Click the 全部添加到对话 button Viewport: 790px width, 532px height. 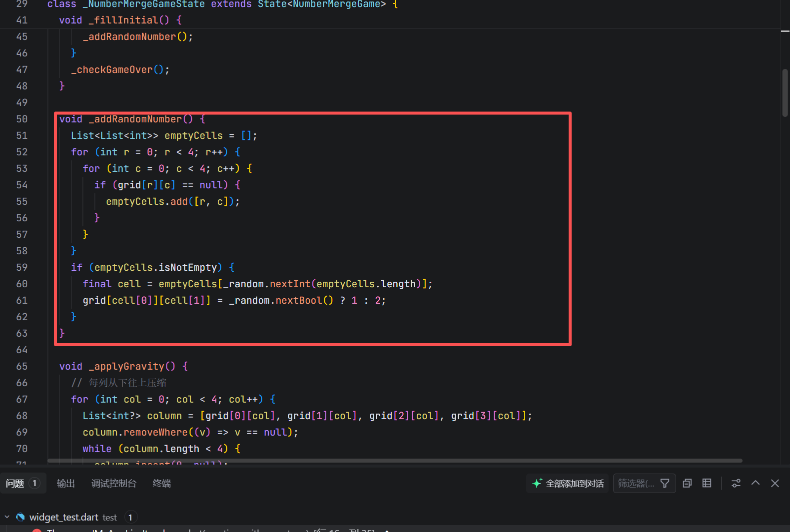tap(568, 483)
